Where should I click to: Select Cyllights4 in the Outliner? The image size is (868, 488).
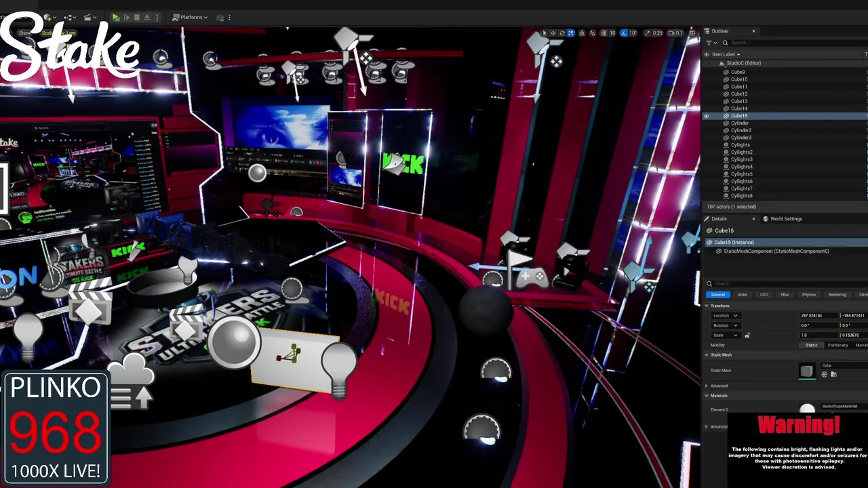[x=742, y=167]
